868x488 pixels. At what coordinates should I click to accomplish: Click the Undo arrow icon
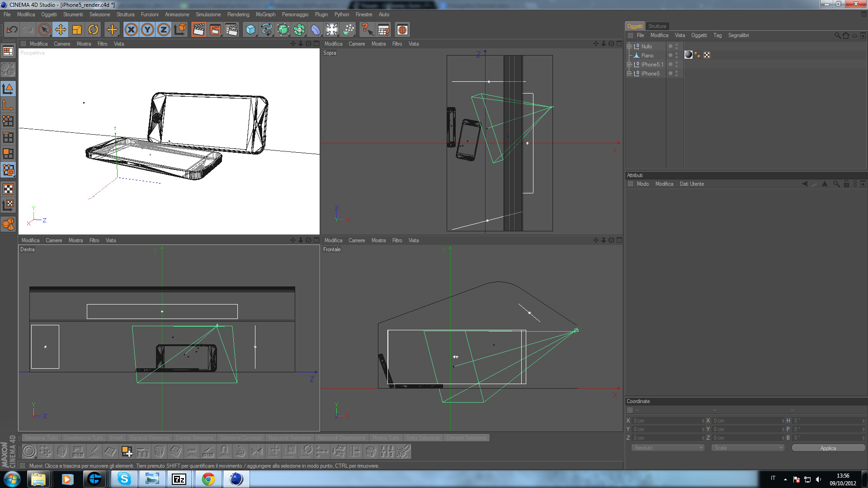12,30
